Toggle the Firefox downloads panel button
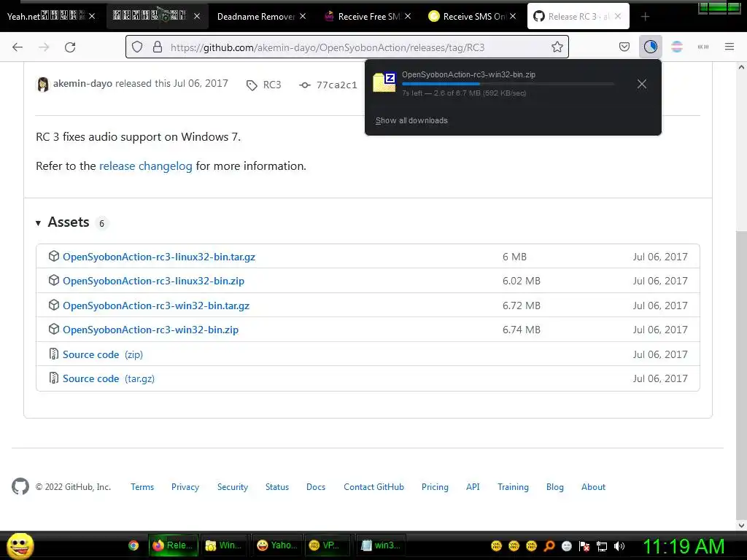Screen dimensions: 747x560 pos(650,47)
